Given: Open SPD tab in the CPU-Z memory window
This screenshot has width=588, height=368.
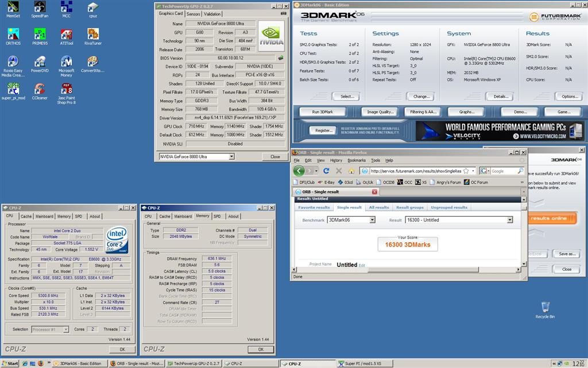Looking at the screenshot, I should (x=217, y=216).
